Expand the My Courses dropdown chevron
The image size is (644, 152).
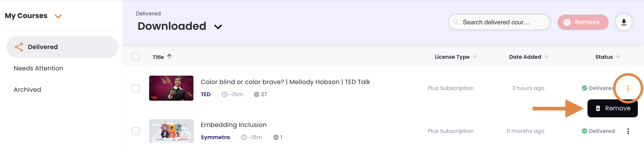pyautogui.click(x=58, y=16)
